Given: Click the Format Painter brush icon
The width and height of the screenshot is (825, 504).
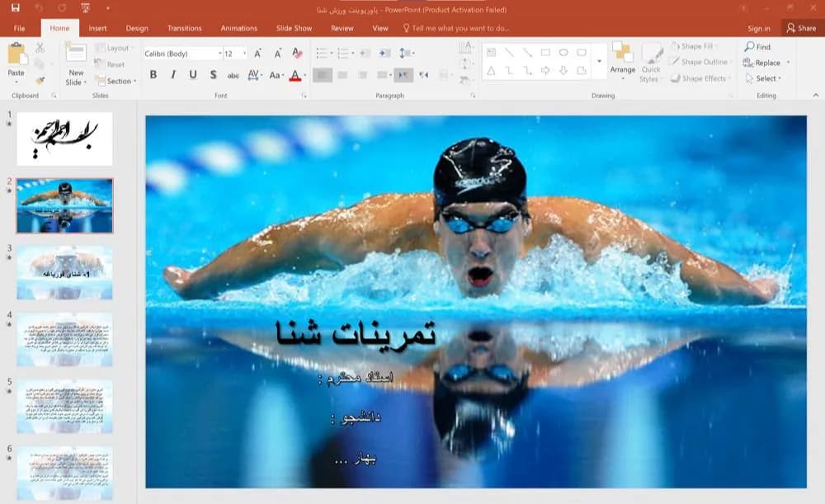Looking at the screenshot, I should (40, 81).
